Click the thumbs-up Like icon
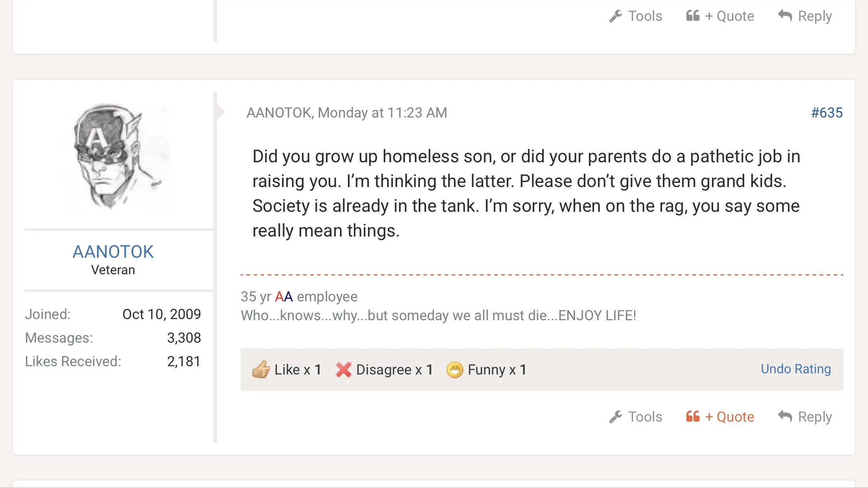This screenshot has width=868, height=488. point(261,369)
